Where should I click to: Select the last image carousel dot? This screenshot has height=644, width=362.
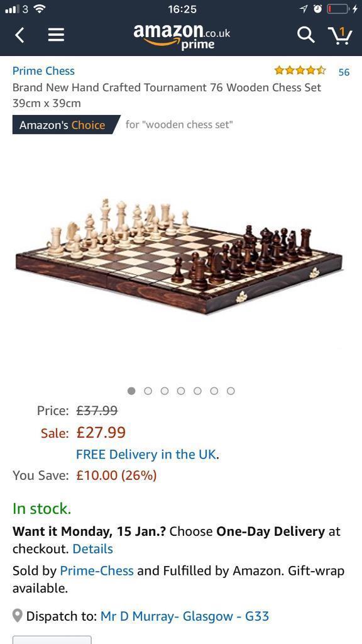click(231, 391)
